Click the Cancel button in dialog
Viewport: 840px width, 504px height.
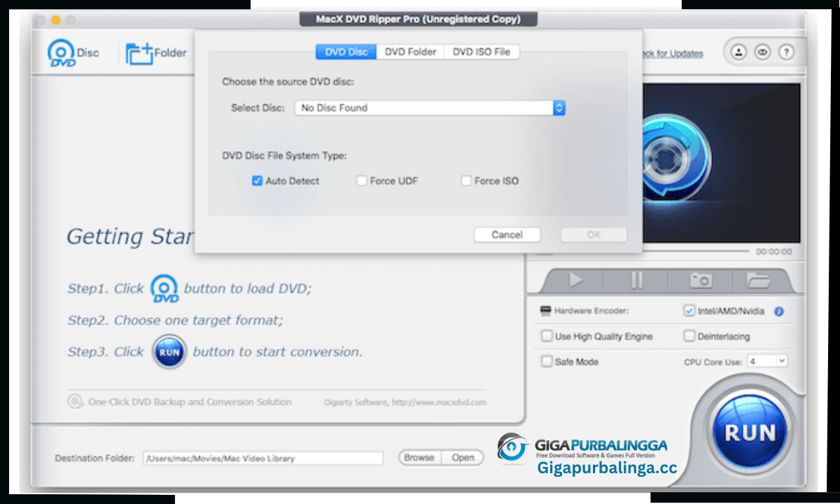click(x=507, y=235)
